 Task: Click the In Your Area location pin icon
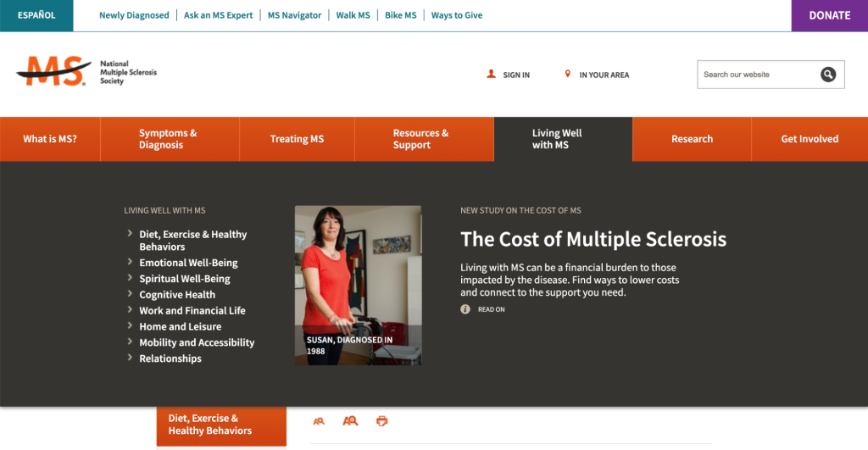pyautogui.click(x=567, y=74)
